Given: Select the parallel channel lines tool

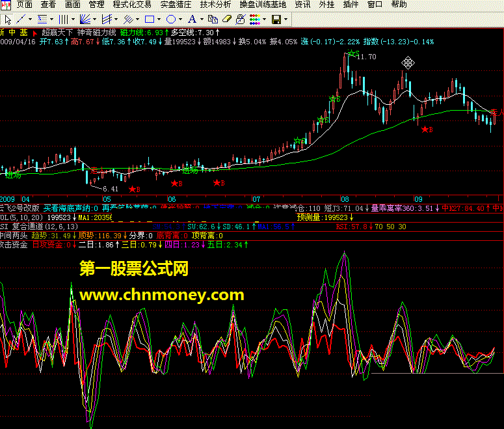Looking at the screenshot, I should coord(107,20).
